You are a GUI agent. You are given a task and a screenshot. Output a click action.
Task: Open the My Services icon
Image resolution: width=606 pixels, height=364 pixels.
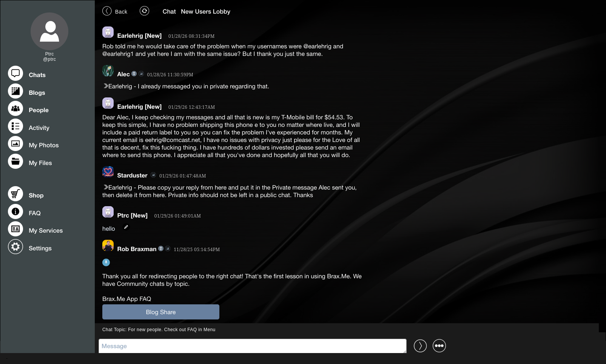(x=15, y=229)
